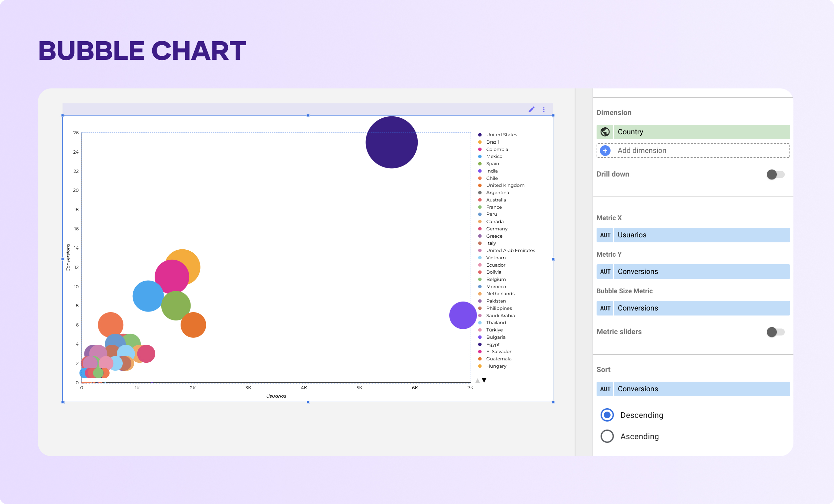834x504 pixels.
Task: Click the Mexico legend entry
Action: point(490,156)
